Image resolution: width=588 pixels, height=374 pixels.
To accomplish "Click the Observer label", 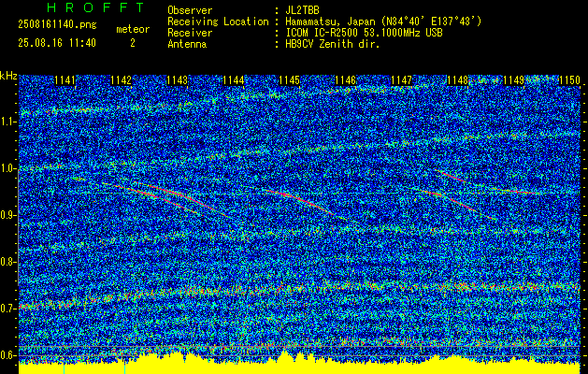I will point(190,10).
